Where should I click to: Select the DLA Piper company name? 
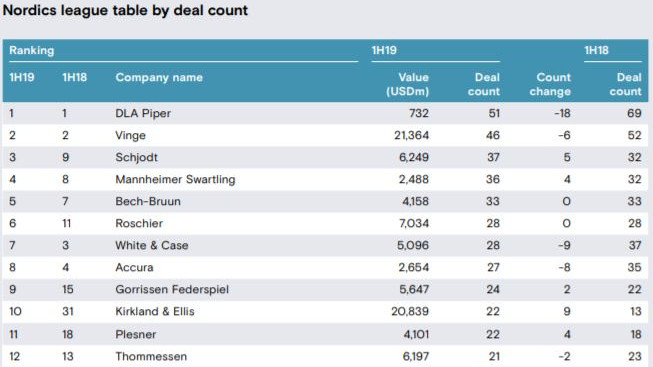tap(143, 113)
